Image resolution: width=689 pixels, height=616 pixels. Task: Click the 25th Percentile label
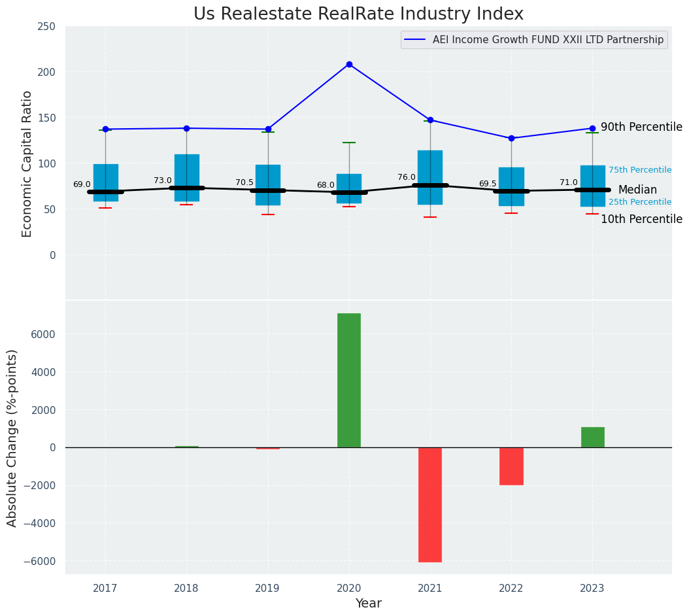[x=639, y=202]
